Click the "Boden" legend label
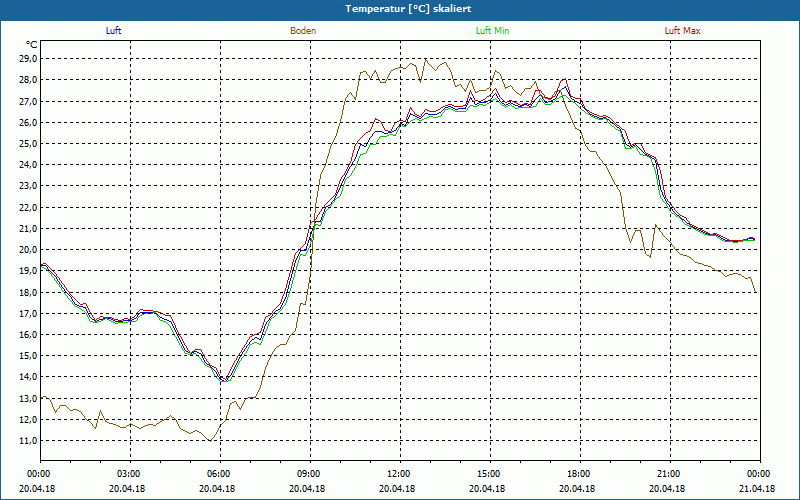The width and height of the screenshot is (800, 500). coord(303,31)
